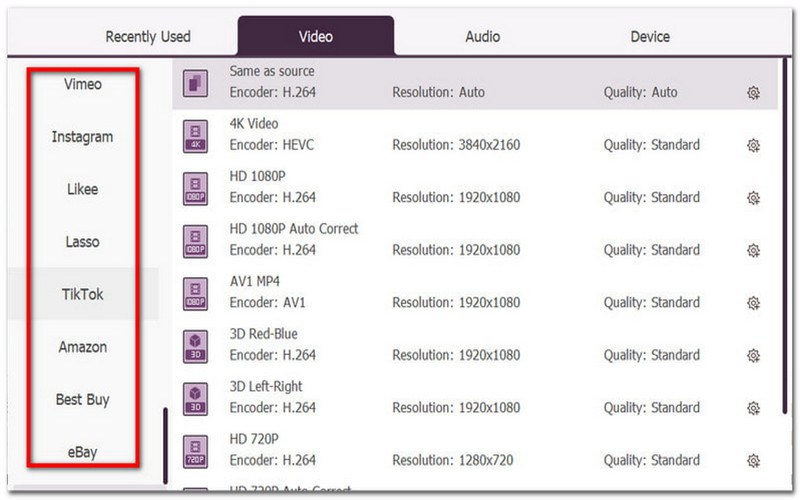Switch to the Audio tab
The width and height of the screenshot is (800, 500).
483,37
